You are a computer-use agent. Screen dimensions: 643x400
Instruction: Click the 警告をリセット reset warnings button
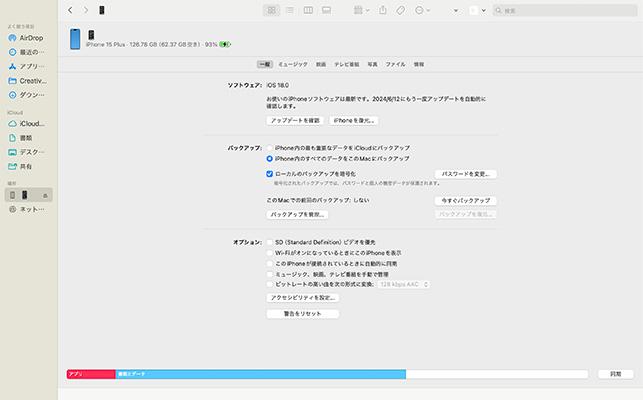(x=303, y=314)
